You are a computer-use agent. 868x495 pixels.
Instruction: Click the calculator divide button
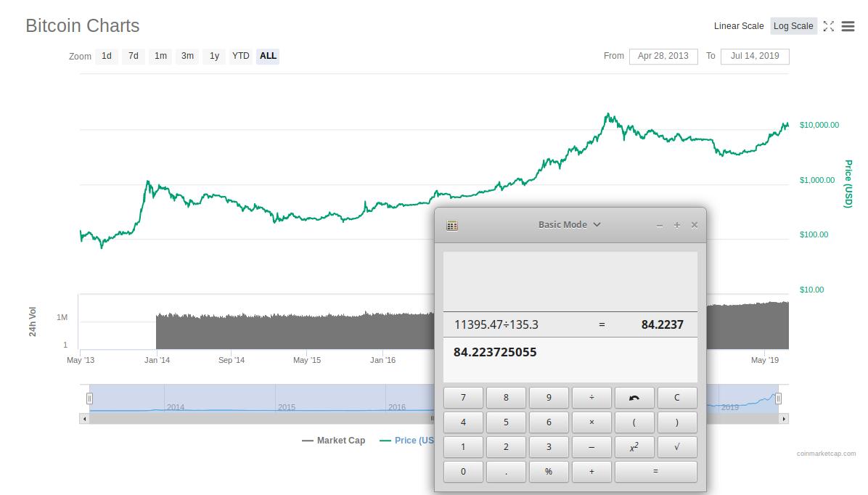click(591, 398)
